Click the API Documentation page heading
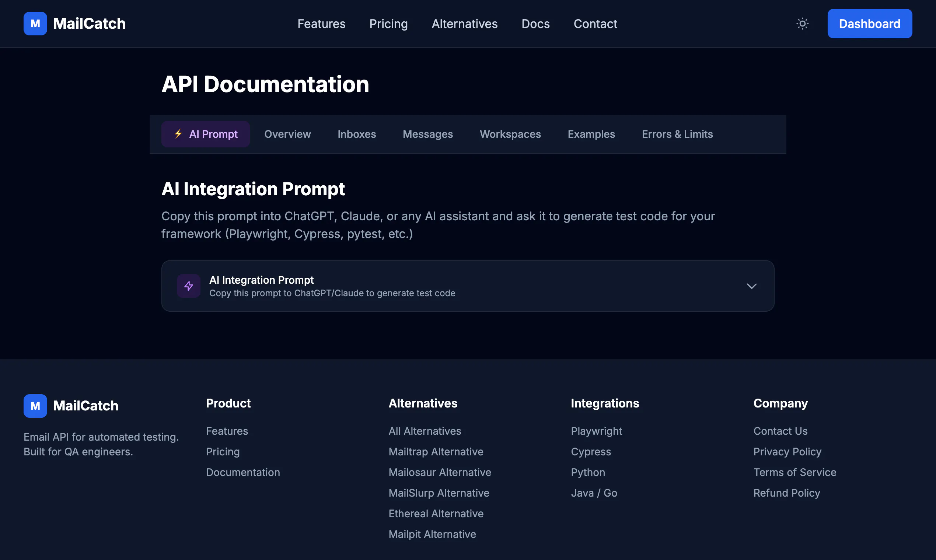The height and width of the screenshot is (560, 936). click(265, 84)
